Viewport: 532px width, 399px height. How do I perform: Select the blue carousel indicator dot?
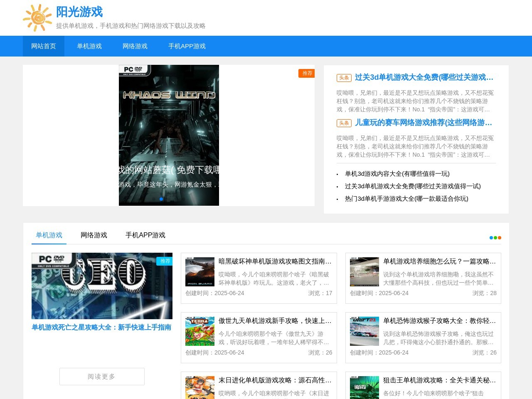pyautogui.click(x=161, y=199)
